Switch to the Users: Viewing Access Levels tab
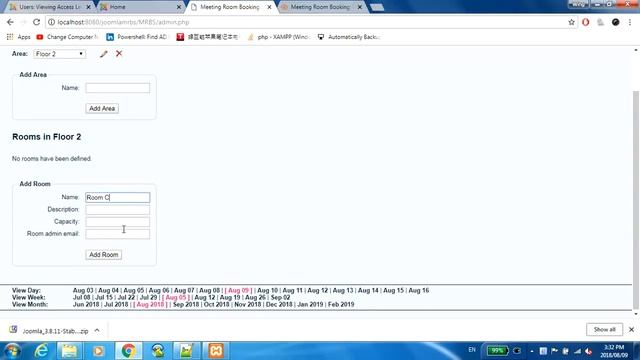The height and width of the screenshot is (360, 640). tap(50, 7)
